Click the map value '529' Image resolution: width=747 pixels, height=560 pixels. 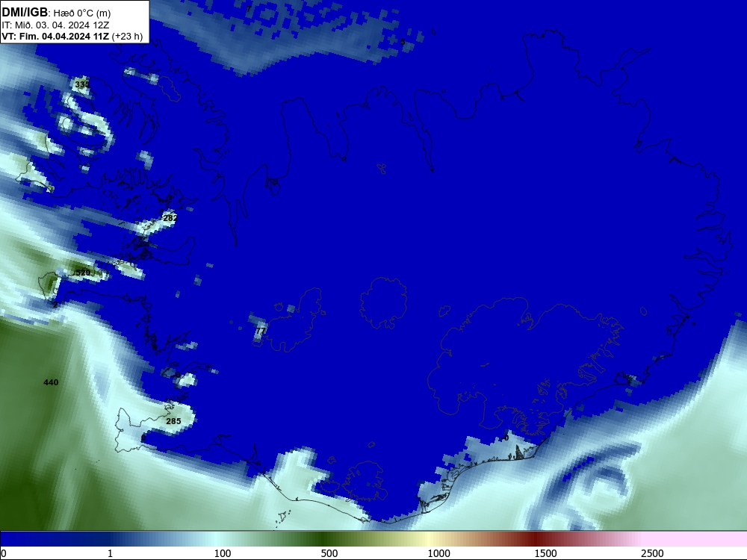[83, 273]
